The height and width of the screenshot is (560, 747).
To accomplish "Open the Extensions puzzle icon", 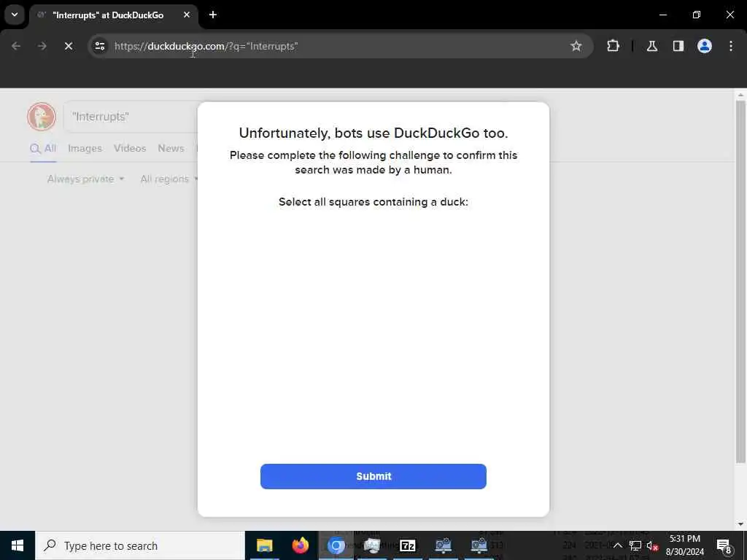I will (613, 46).
